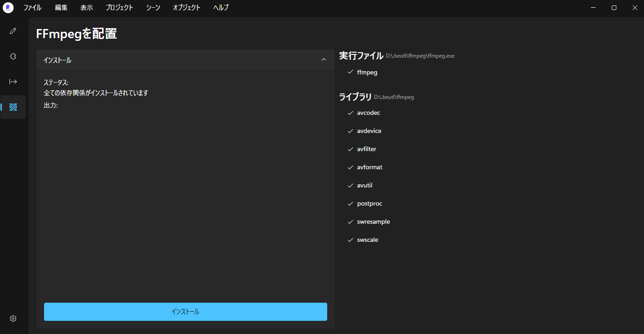Open the settings gear in sidebar

(x=13, y=319)
